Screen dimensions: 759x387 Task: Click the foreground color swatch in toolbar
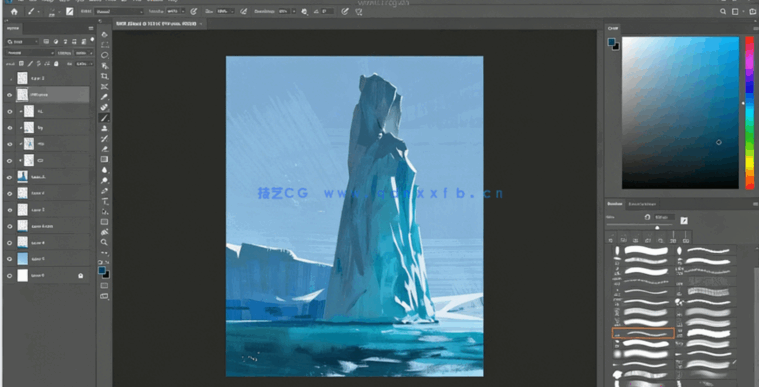(102, 270)
